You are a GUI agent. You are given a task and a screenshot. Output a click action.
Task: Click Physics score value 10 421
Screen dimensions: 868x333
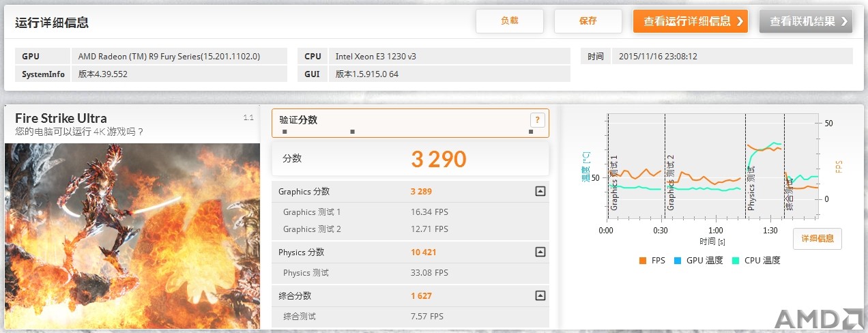[x=423, y=252]
